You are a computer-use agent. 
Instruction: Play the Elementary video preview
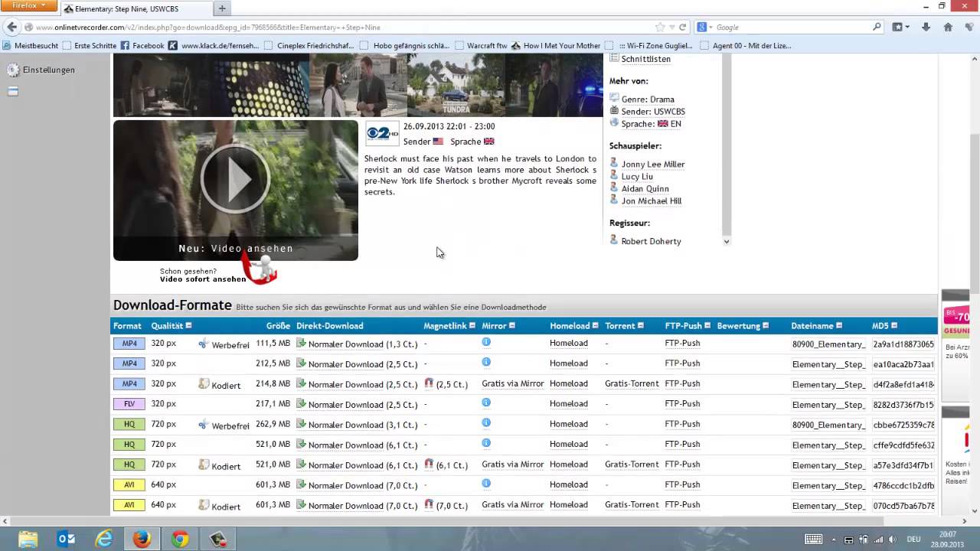235,179
